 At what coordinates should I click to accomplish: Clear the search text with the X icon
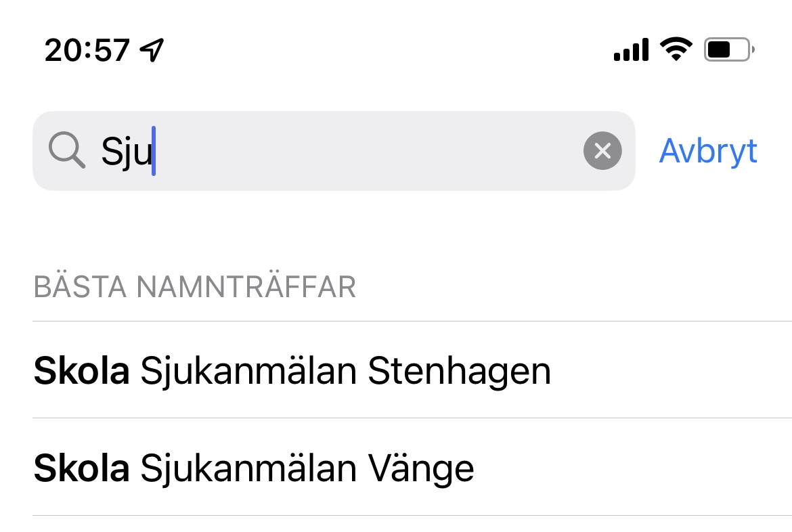pyautogui.click(x=602, y=150)
